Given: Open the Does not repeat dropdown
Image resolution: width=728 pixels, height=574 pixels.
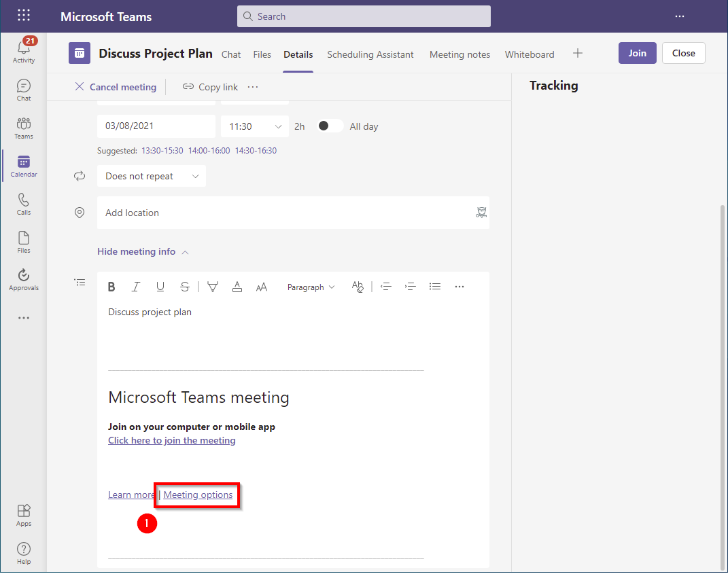Looking at the screenshot, I should click(x=152, y=177).
